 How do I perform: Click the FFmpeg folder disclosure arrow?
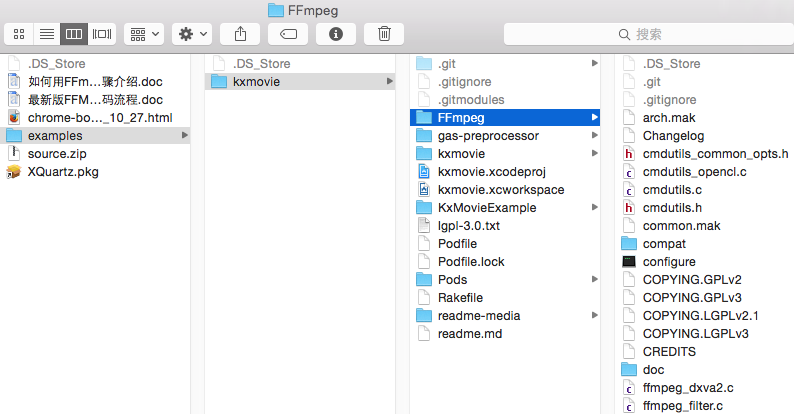tap(594, 117)
